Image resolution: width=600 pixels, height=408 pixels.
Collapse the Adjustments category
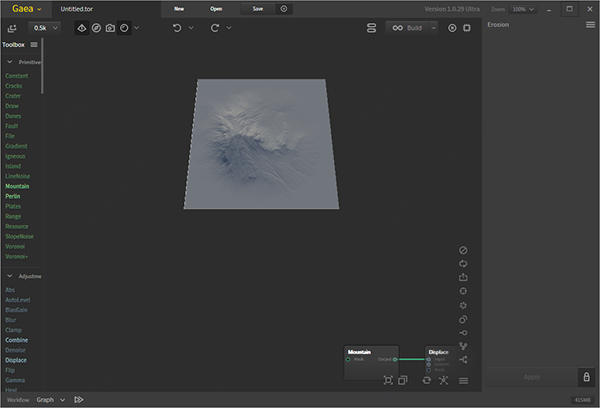pyautogui.click(x=10, y=276)
